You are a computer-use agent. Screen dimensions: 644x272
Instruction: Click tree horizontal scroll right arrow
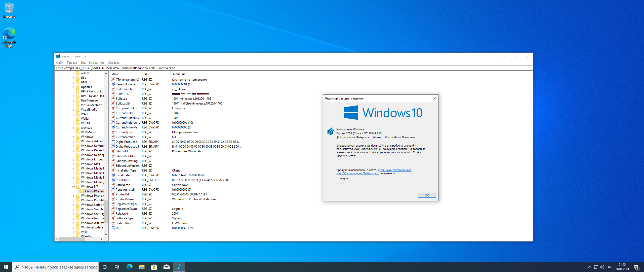pos(102,239)
